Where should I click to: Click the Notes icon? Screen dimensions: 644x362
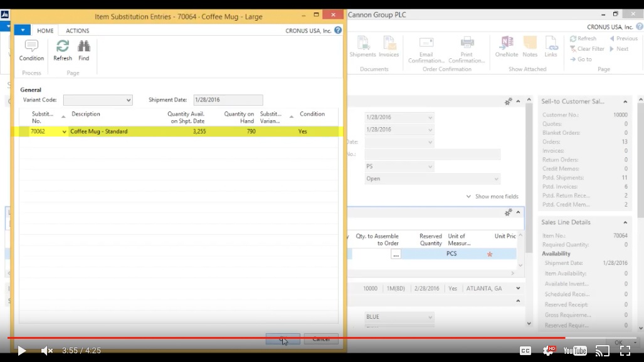click(530, 43)
